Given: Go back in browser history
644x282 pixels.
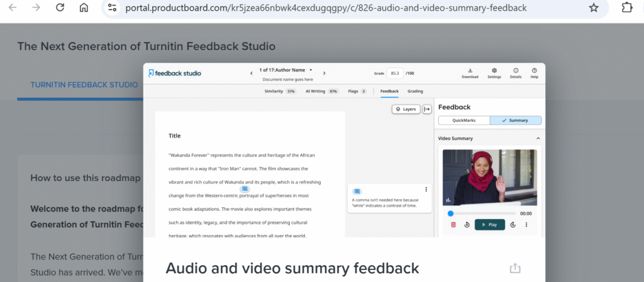Looking at the screenshot, I should [x=13, y=8].
